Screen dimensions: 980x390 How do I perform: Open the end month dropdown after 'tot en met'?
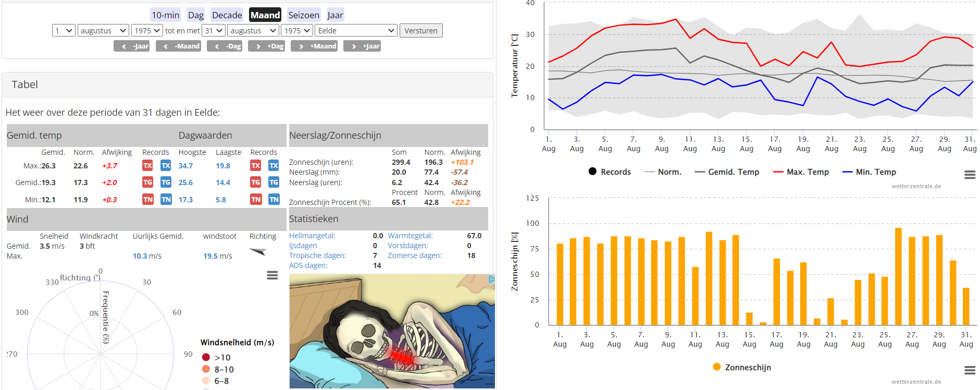pyautogui.click(x=253, y=31)
